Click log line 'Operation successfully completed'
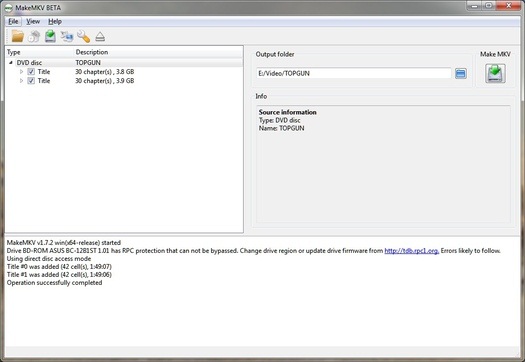This screenshot has height=362, width=525. [x=55, y=283]
